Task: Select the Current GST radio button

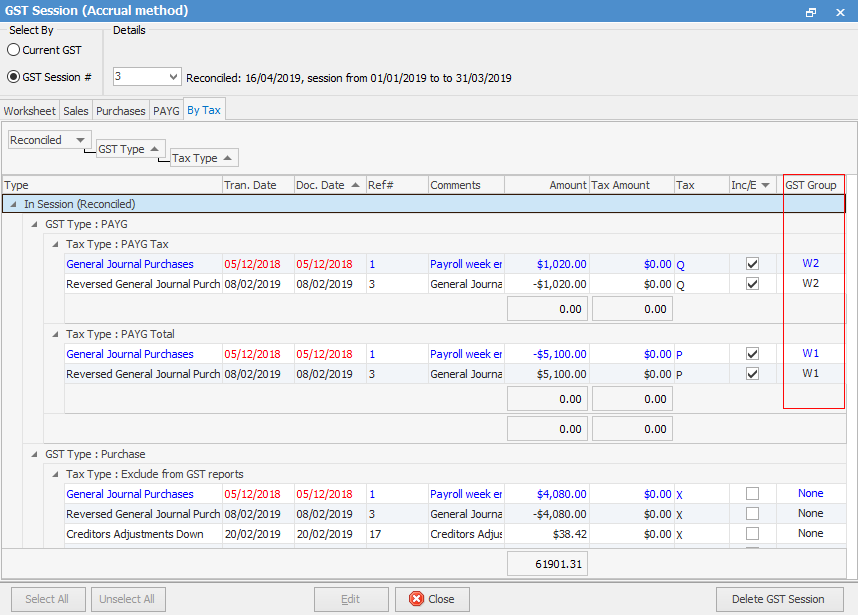Action: pyautogui.click(x=14, y=50)
